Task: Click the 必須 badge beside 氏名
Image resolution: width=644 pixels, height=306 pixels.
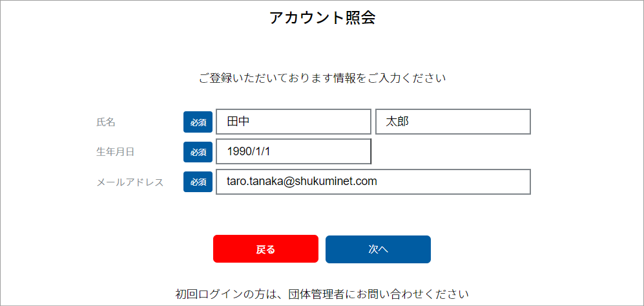Action: (x=198, y=122)
